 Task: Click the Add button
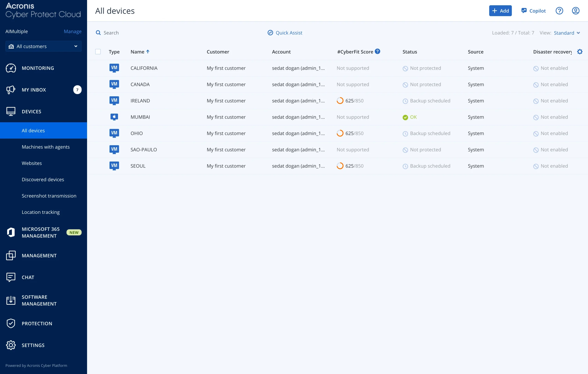pos(500,11)
